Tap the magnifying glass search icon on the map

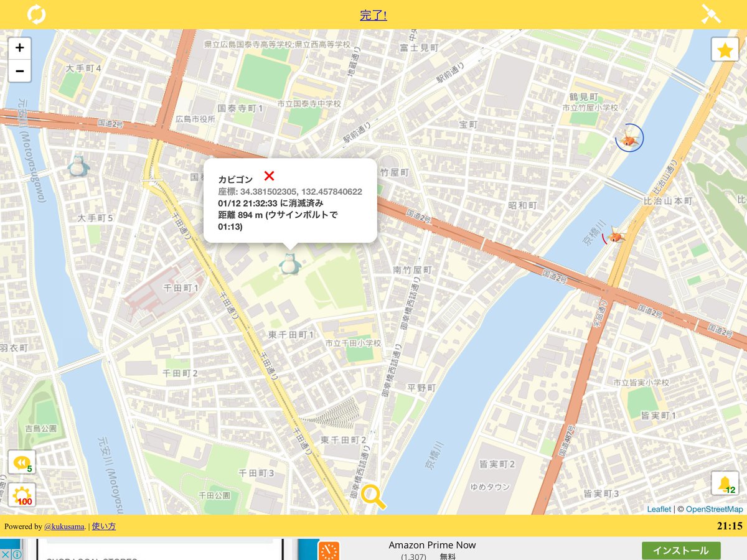tap(373, 497)
